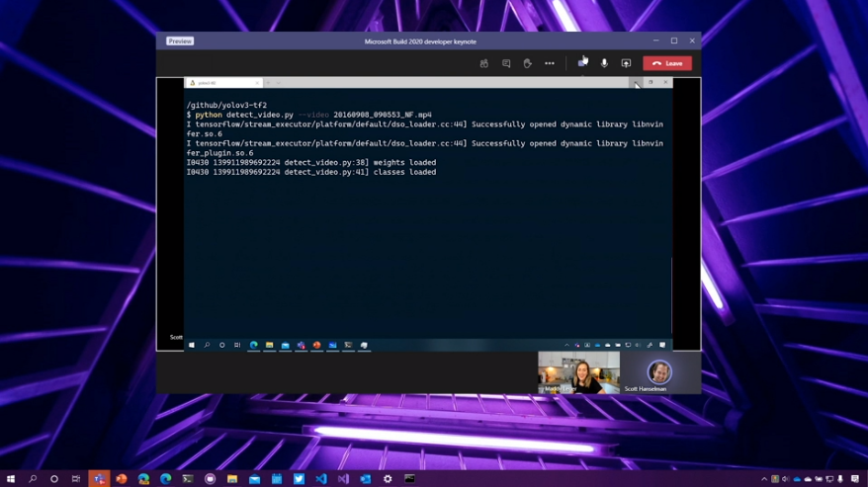The width and height of the screenshot is (868, 487).
Task: Open the More actions ellipsis menu
Action: (x=549, y=63)
